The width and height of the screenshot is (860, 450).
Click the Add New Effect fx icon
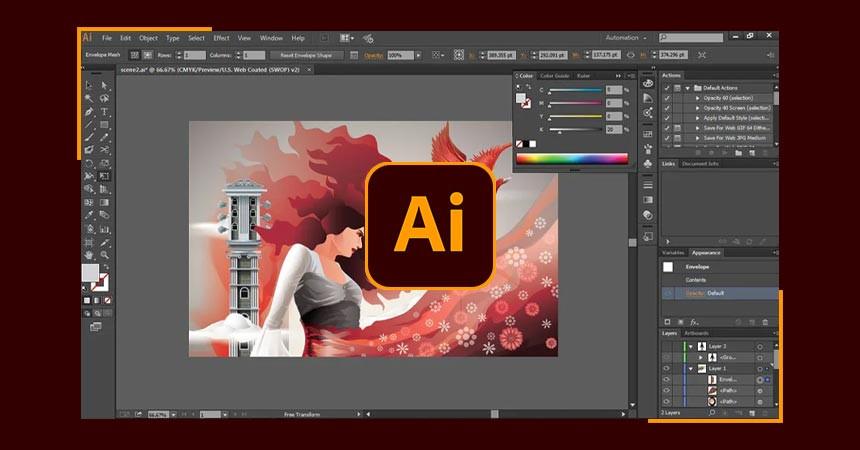click(x=693, y=321)
